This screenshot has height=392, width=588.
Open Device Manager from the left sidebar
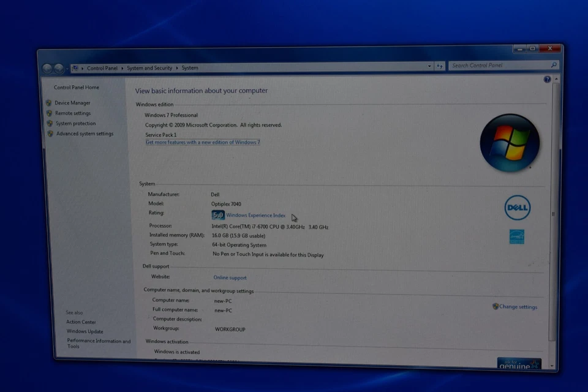(72, 103)
